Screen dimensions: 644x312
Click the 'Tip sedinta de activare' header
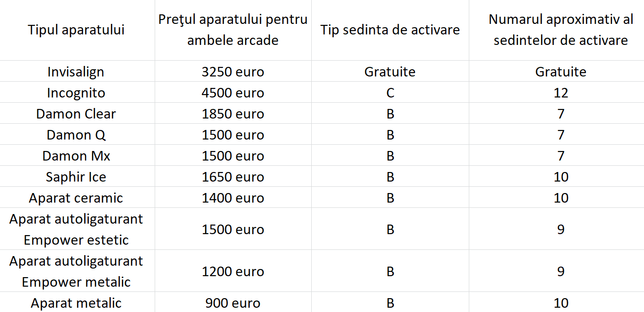pos(390,30)
